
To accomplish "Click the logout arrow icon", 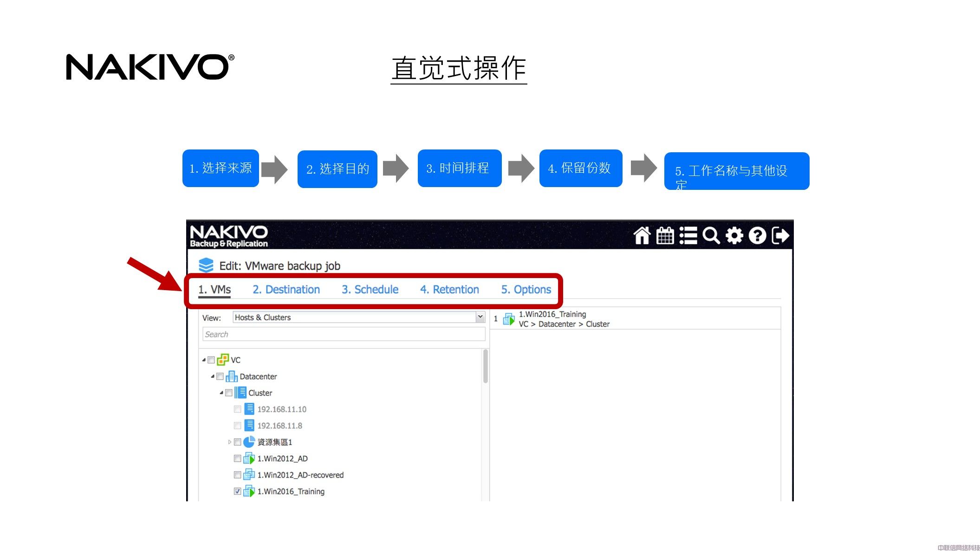I will (x=780, y=235).
